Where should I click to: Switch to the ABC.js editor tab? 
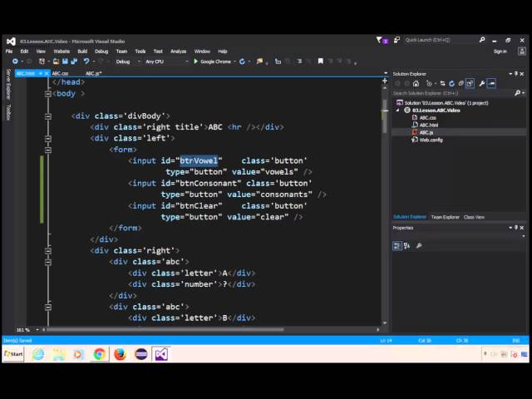pos(93,73)
